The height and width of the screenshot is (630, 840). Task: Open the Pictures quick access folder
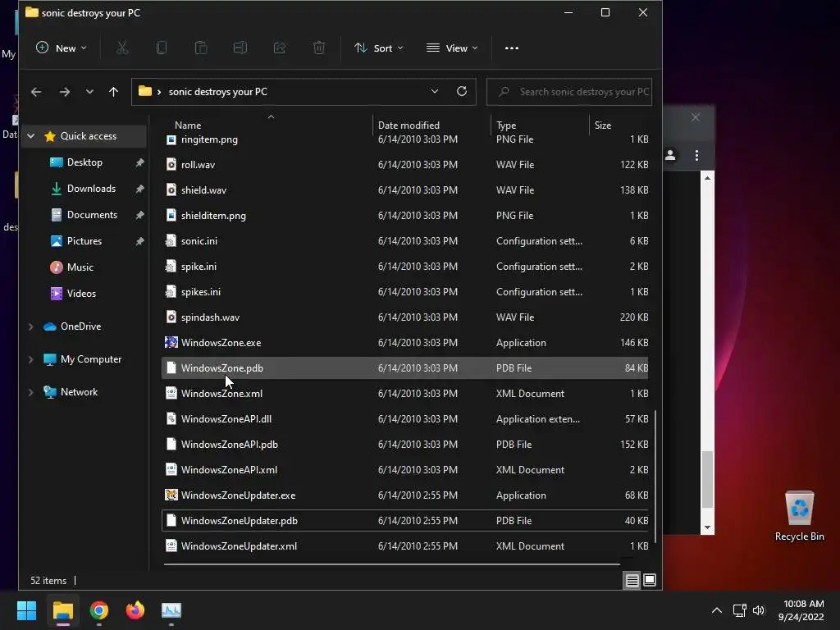[x=84, y=241]
